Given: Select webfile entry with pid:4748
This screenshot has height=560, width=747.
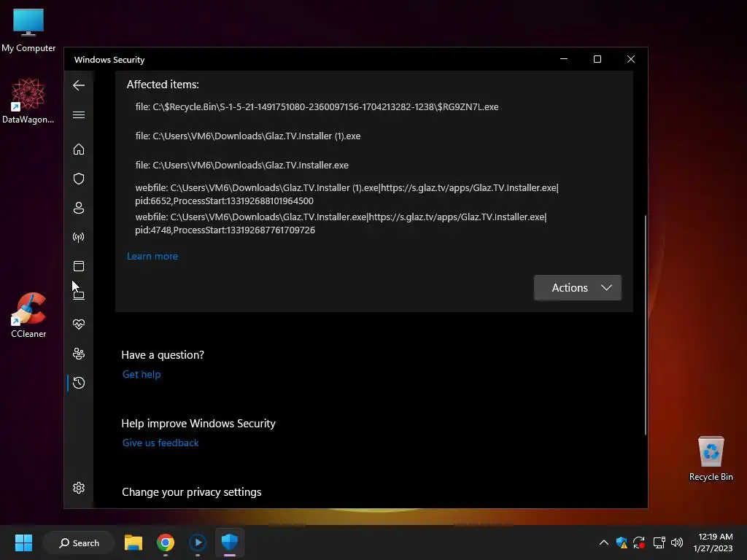Looking at the screenshot, I should (x=341, y=223).
